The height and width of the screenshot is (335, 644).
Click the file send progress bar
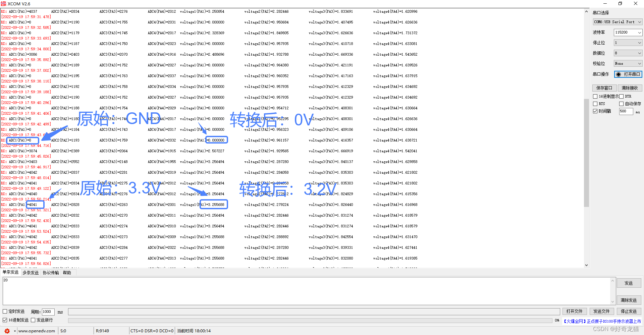[x=310, y=321]
